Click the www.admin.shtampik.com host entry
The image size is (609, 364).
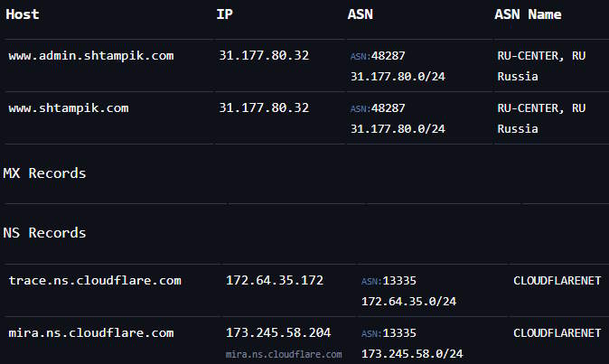(91, 56)
